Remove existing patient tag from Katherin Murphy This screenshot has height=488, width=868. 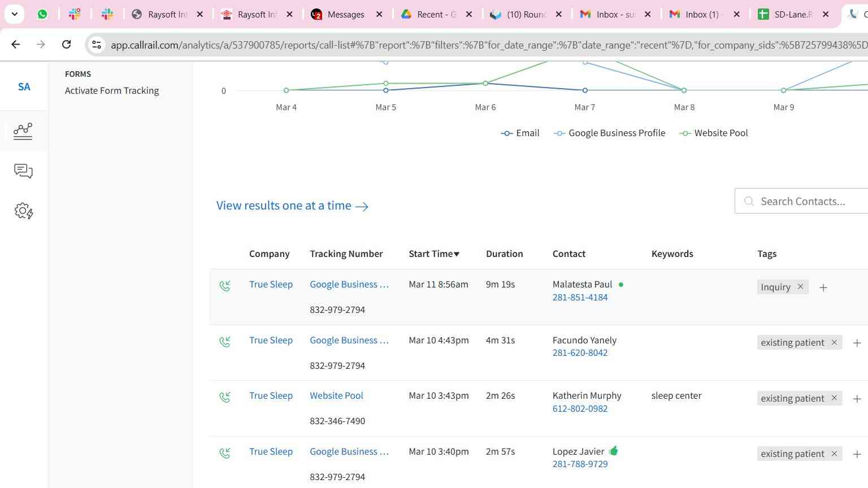pyautogui.click(x=834, y=398)
